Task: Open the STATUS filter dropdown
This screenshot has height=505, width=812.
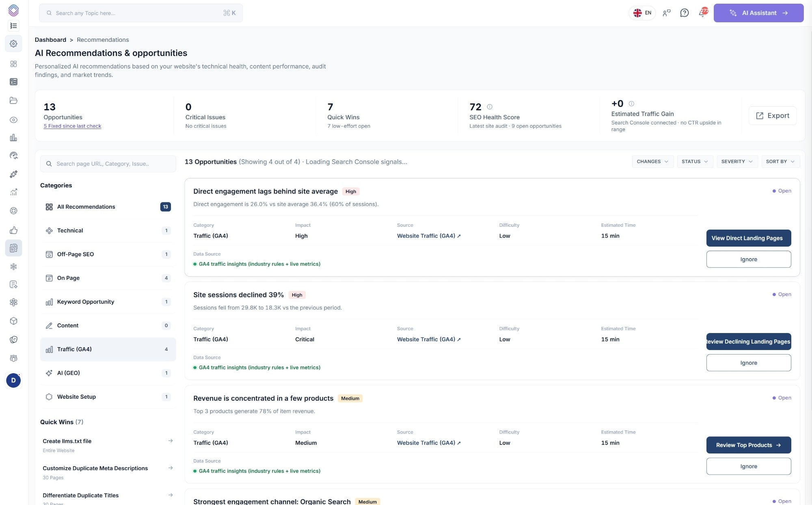Action: point(695,161)
